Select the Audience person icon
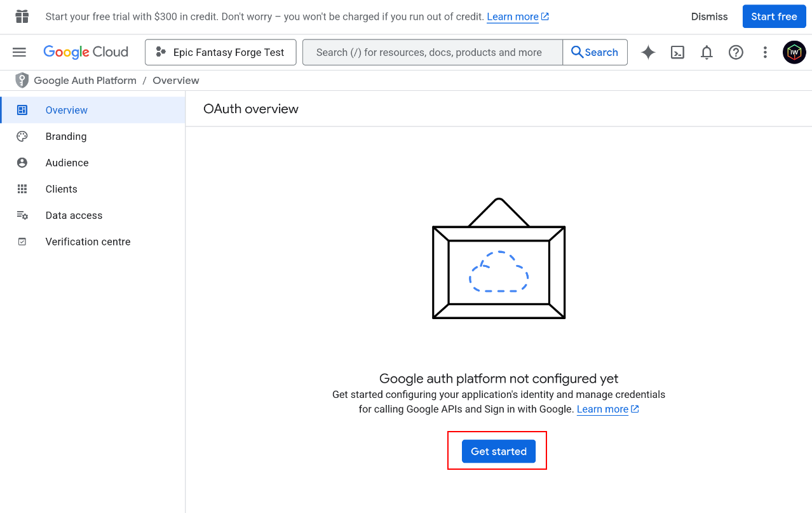The width and height of the screenshot is (812, 513). click(x=22, y=162)
